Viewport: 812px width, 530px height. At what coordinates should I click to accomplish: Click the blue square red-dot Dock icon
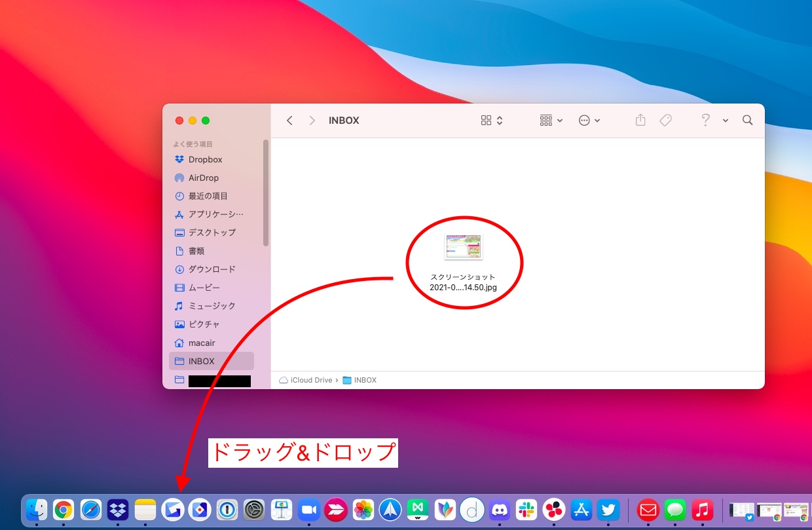(200, 509)
